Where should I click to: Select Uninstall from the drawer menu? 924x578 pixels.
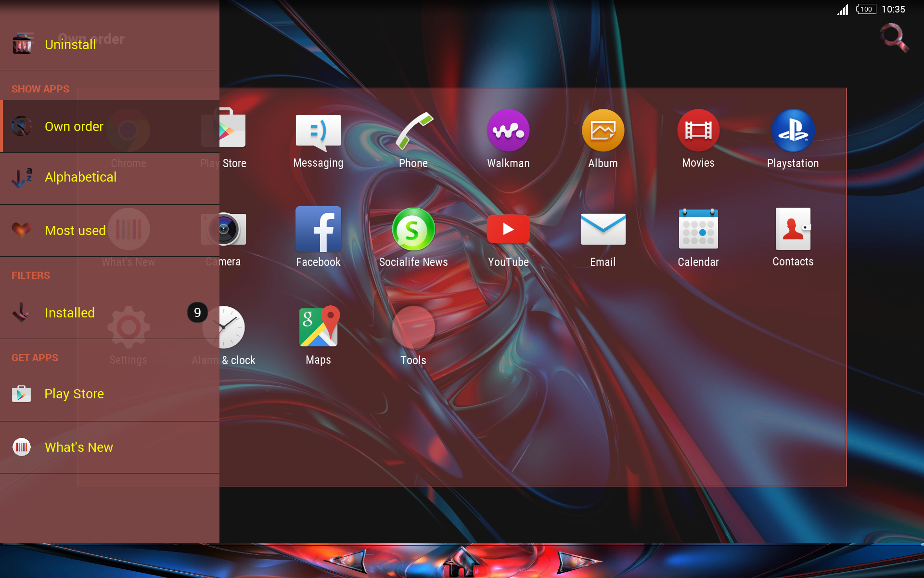click(x=110, y=44)
